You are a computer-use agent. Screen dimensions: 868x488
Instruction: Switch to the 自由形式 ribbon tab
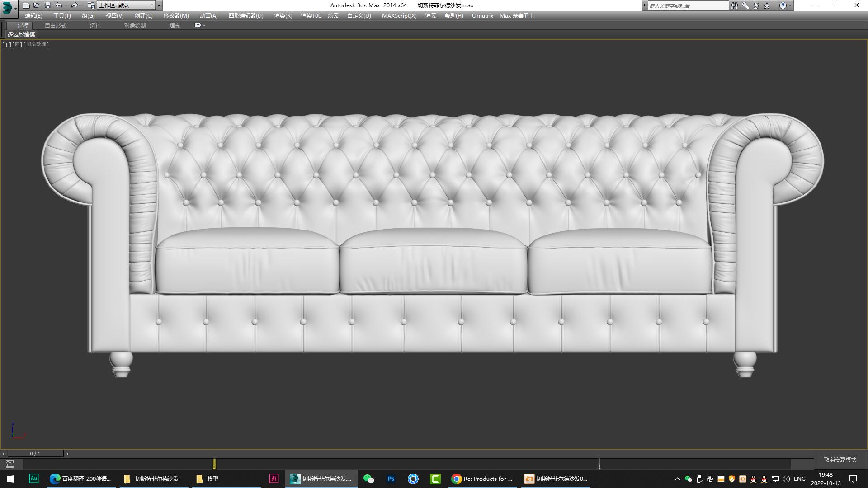pos(55,25)
